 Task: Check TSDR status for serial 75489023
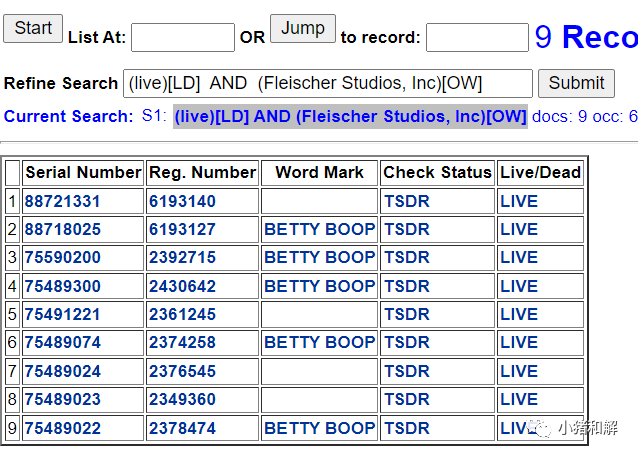point(407,399)
